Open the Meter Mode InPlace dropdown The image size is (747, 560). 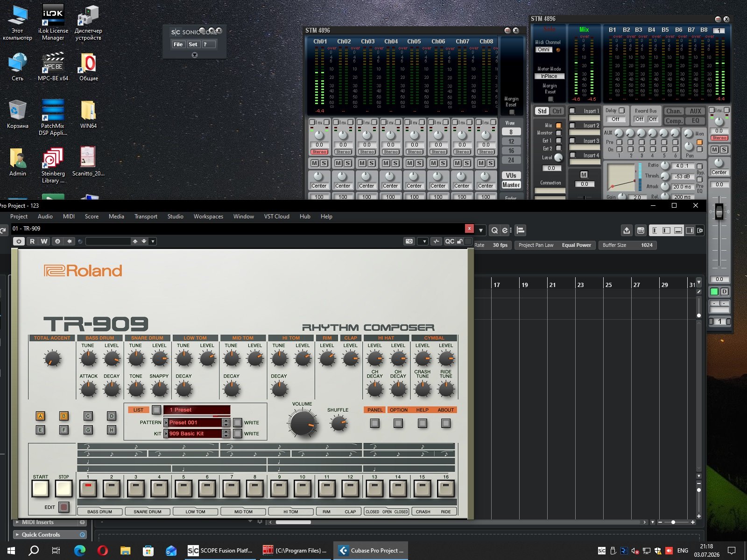click(x=550, y=76)
